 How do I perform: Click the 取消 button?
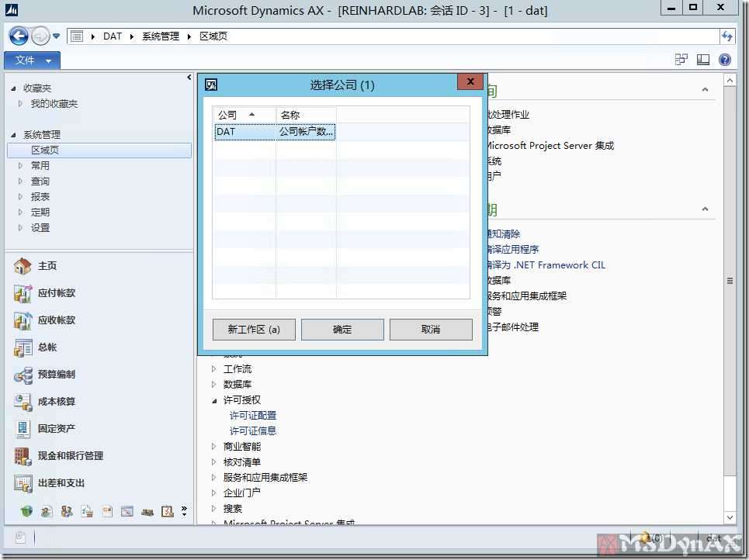[431, 330]
